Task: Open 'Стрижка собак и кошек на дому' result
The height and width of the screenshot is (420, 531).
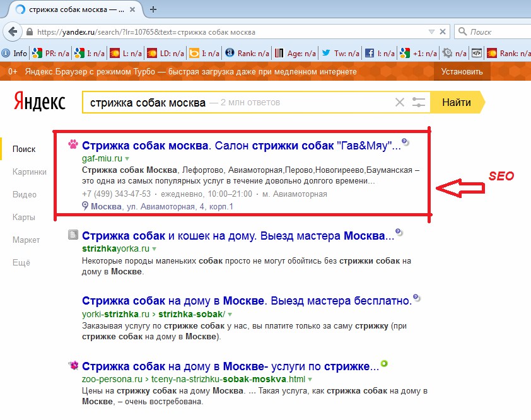Action: coord(238,236)
